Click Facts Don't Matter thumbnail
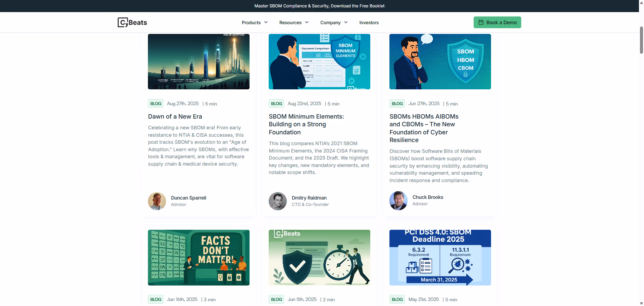 pos(199,258)
